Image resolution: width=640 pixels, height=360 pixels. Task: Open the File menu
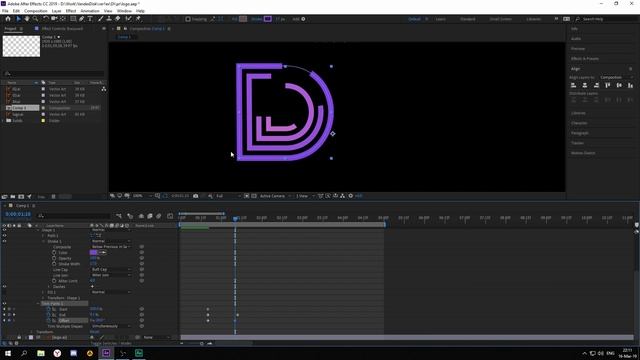(5, 11)
